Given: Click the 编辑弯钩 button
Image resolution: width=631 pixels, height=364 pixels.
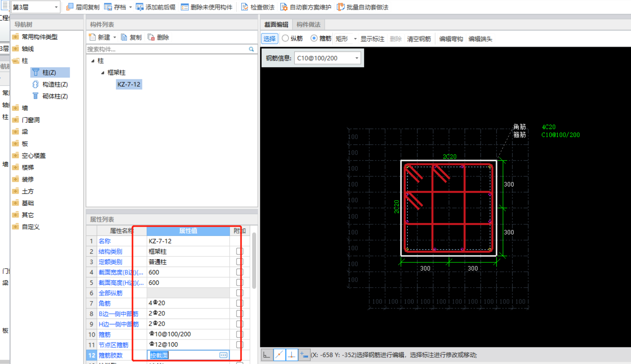Looking at the screenshot, I should (451, 39).
